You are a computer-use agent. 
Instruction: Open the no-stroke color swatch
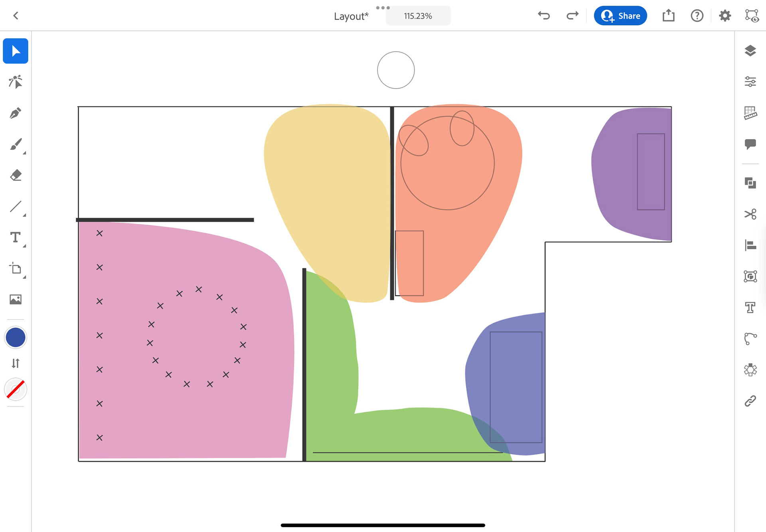point(15,390)
